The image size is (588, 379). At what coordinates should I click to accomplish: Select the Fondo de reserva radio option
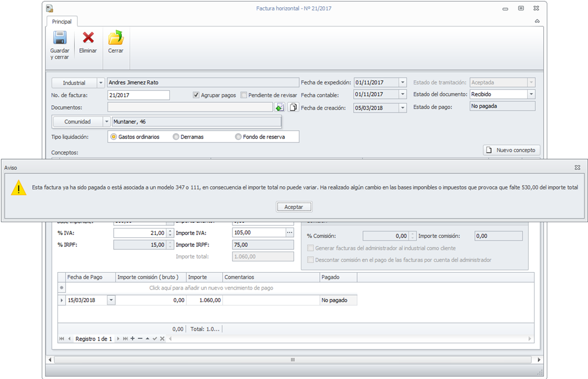tap(238, 137)
